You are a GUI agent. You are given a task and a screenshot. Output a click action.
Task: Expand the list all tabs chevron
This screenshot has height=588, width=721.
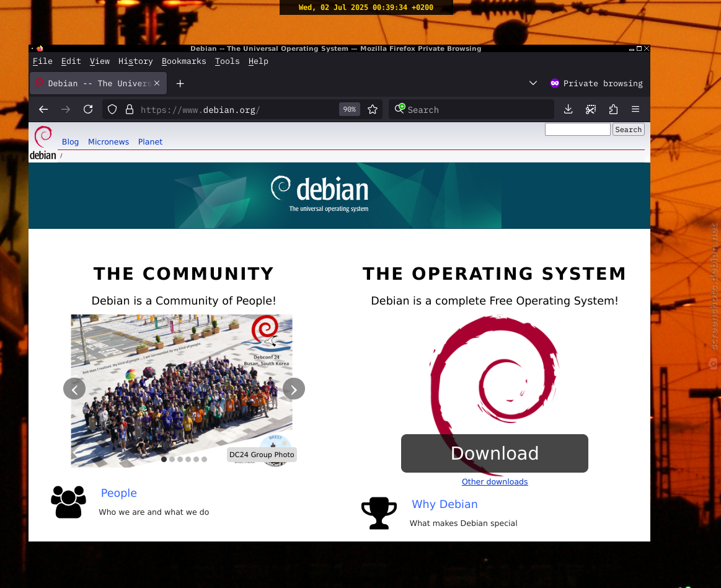[x=533, y=83]
